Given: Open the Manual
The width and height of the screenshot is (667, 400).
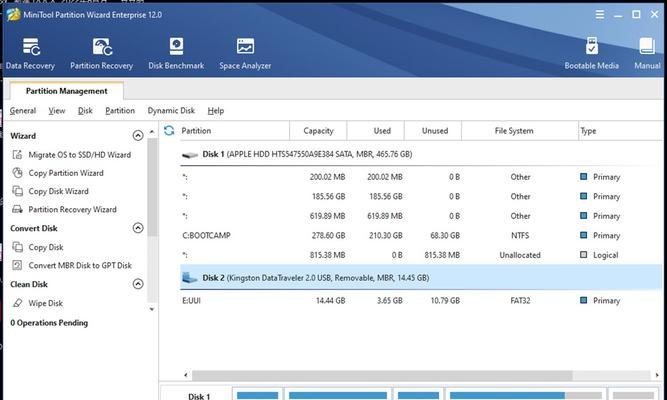Looking at the screenshot, I should [x=647, y=53].
